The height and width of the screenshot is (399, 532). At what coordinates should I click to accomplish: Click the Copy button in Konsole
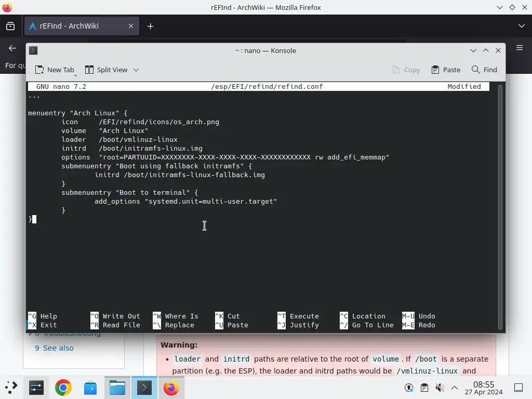406,70
